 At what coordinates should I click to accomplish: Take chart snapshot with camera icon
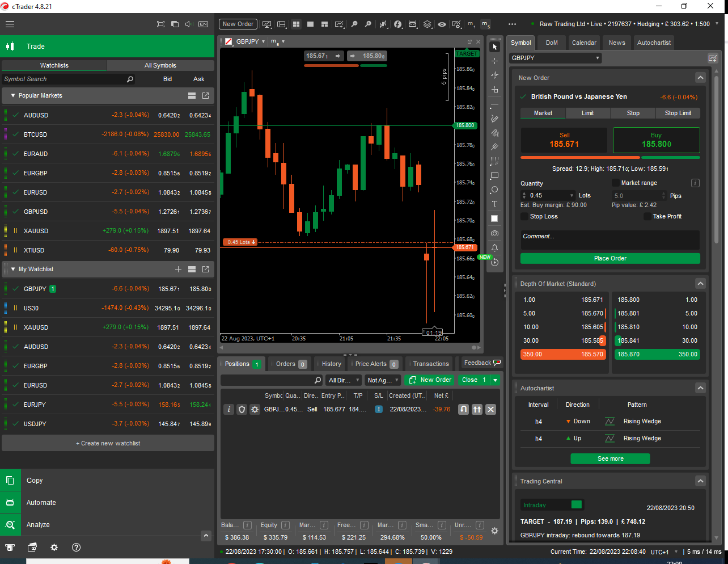pos(494,233)
